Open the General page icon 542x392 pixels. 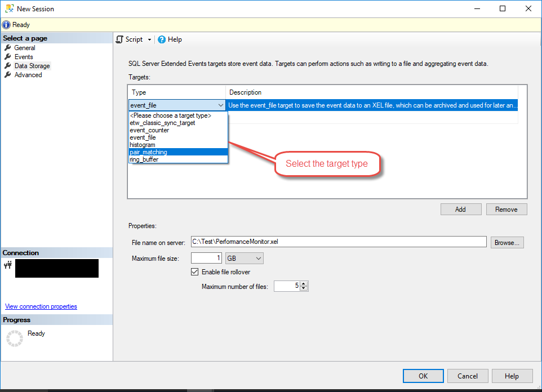[9, 47]
